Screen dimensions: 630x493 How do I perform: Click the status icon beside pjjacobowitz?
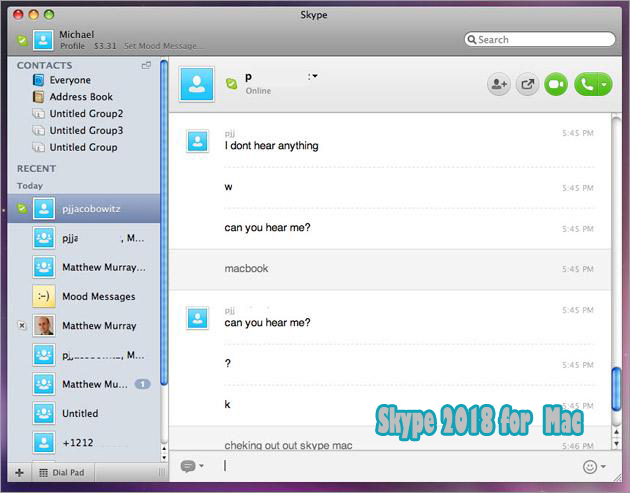[x=22, y=209]
